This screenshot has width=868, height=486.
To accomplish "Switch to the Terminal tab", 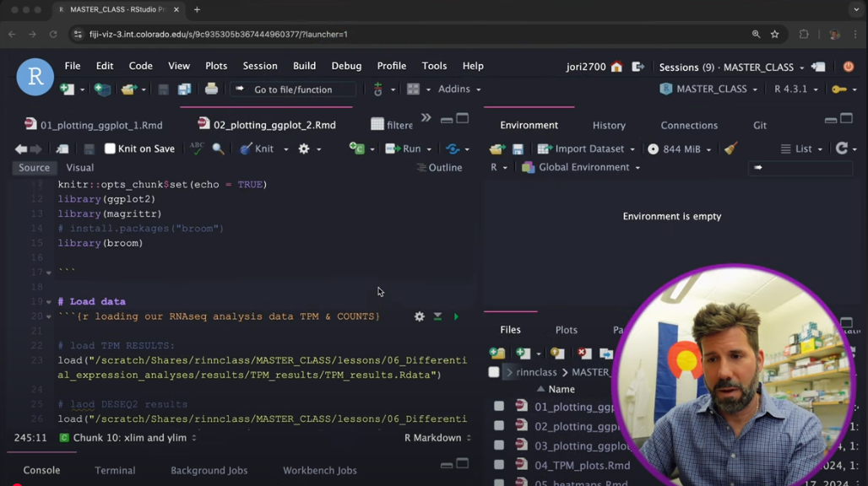I will (115, 471).
